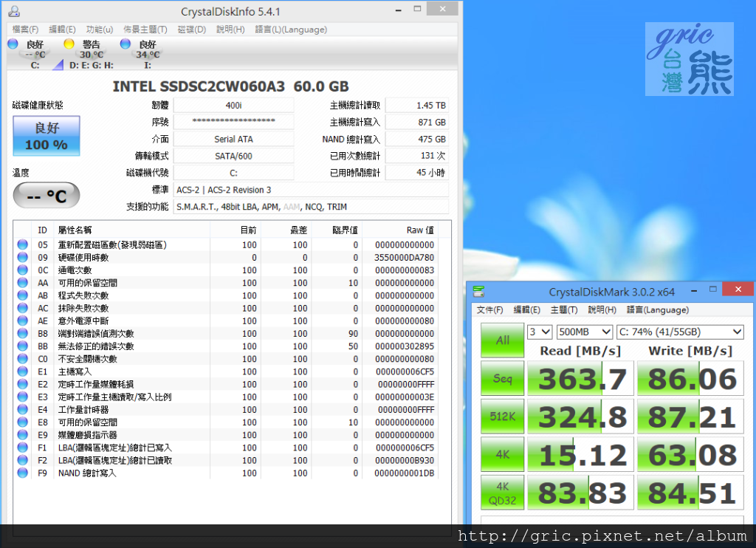Click the All benchmark button
The width and height of the screenshot is (756, 548).
(x=502, y=340)
